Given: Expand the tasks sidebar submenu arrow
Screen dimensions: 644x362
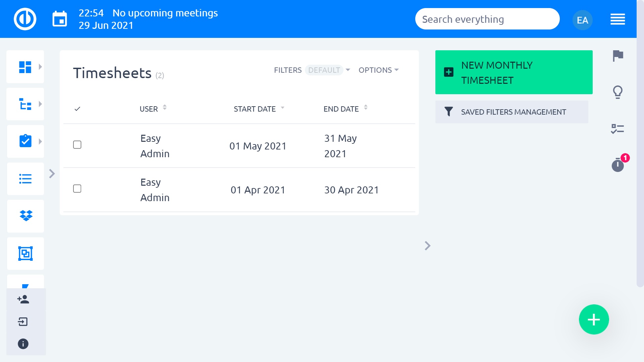Looking at the screenshot, I should [x=40, y=141].
